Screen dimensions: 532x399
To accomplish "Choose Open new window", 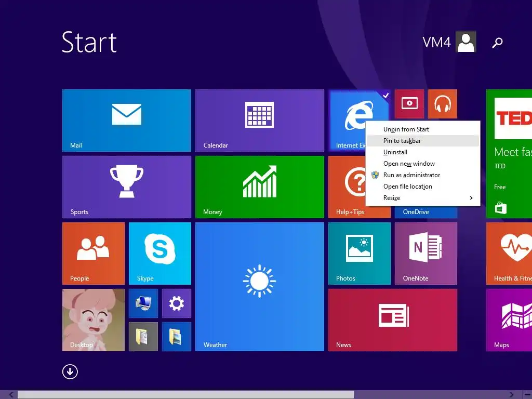I will coord(423,164).
